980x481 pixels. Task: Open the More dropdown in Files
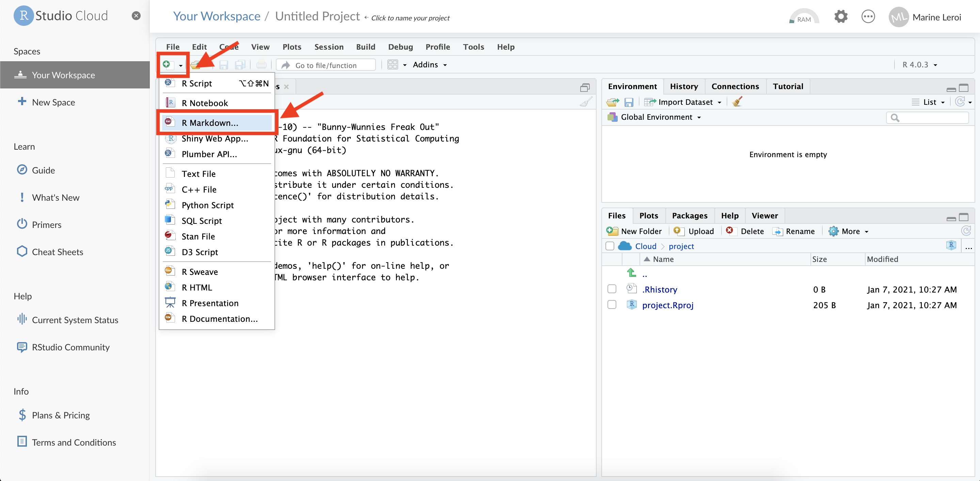(849, 231)
